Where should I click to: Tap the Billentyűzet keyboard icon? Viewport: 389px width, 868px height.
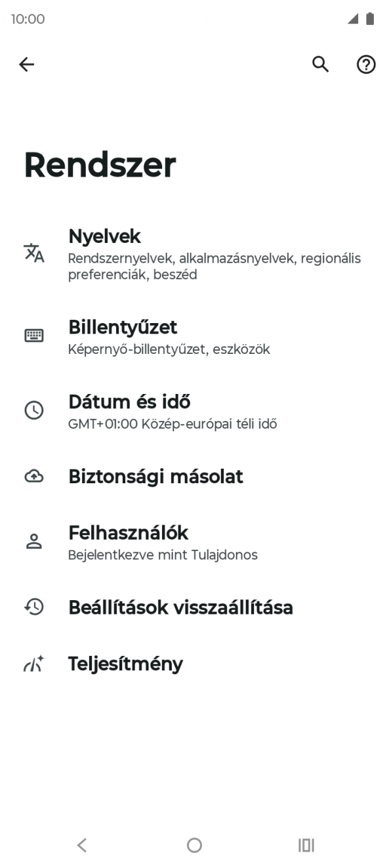[33, 335]
